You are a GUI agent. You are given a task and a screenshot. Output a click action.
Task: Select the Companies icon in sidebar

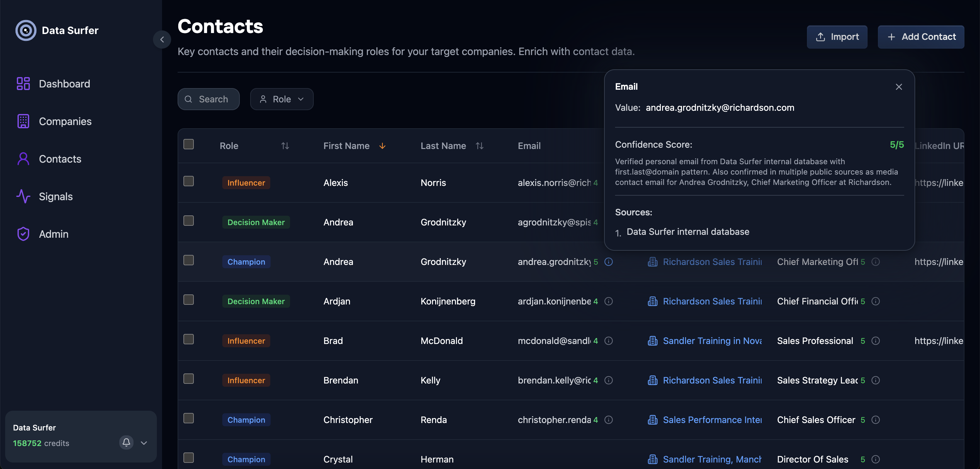[x=23, y=121]
